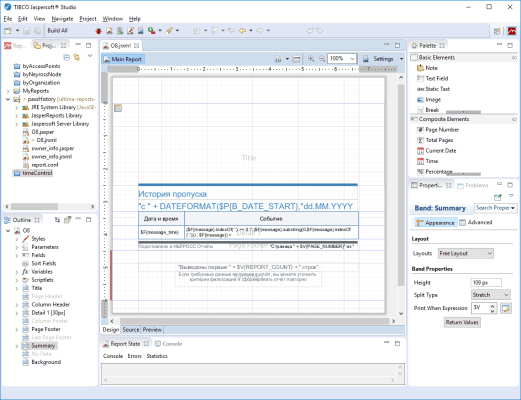Select Column Header band in Outline
Viewport: 521px width, 400px height.
tap(50, 305)
